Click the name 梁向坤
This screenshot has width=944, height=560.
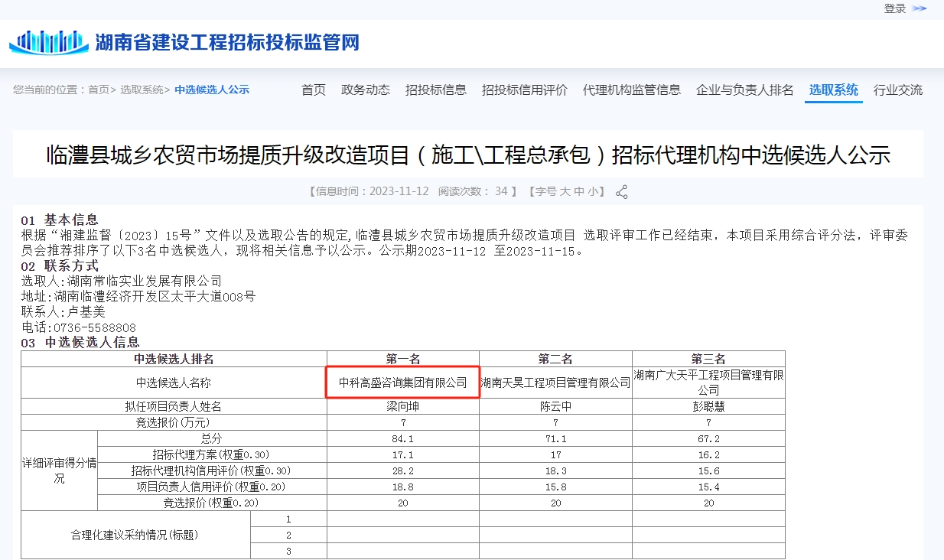(x=403, y=406)
